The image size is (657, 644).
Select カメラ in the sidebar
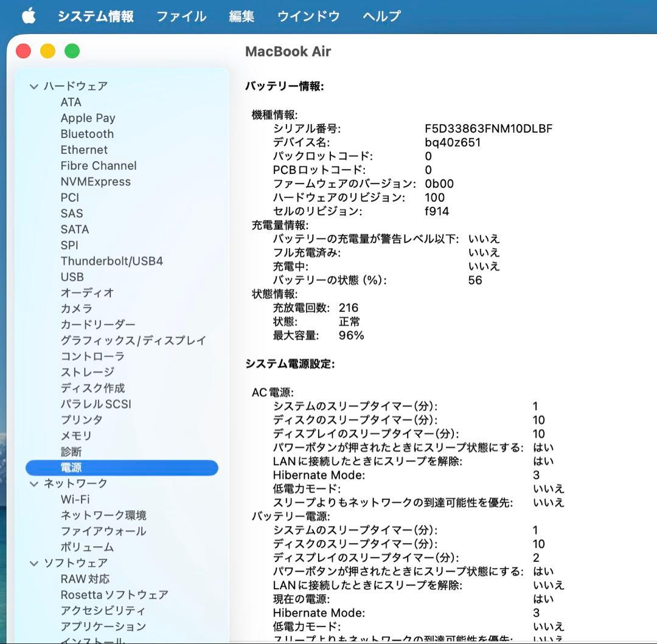[76, 308]
